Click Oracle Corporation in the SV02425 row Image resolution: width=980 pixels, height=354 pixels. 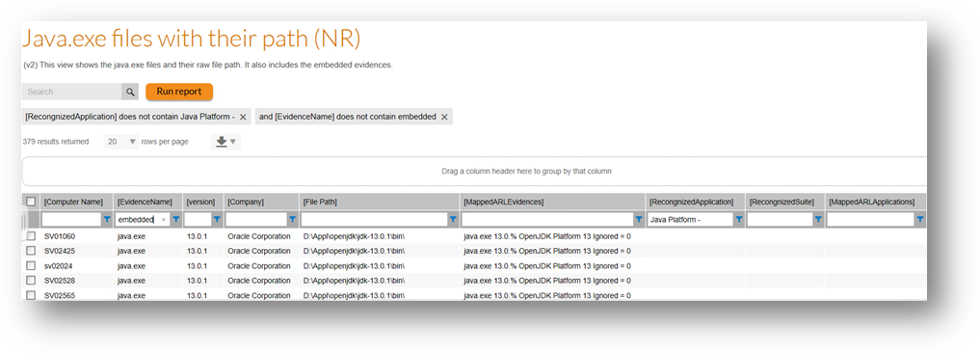click(259, 251)
